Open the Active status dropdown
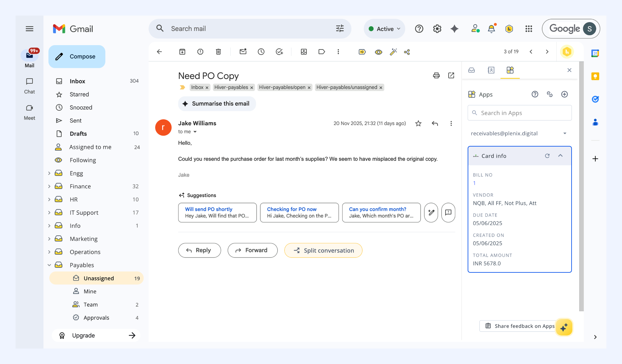Viewport: 622px width, 364px height. coord(384,29)
